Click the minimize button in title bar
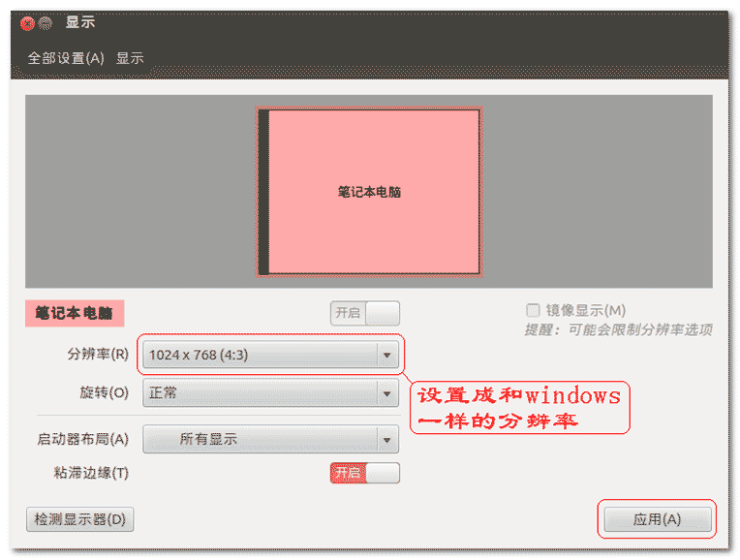The image size is (740, 560). (46, 23)
